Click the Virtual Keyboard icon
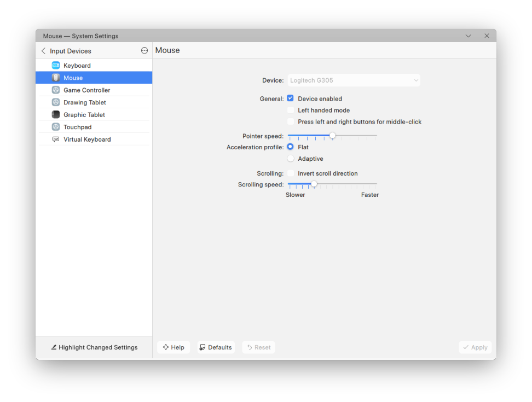The image size is (532, 402). [56, 139]
